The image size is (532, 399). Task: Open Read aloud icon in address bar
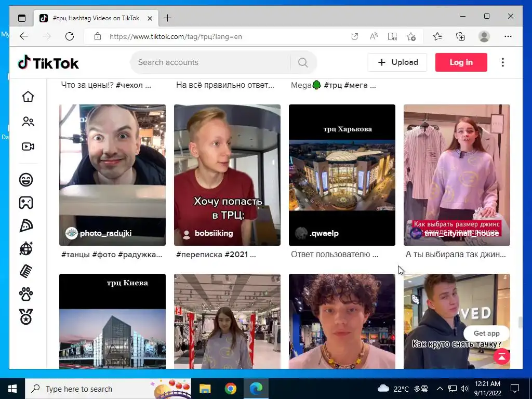[x=373, y=36]
